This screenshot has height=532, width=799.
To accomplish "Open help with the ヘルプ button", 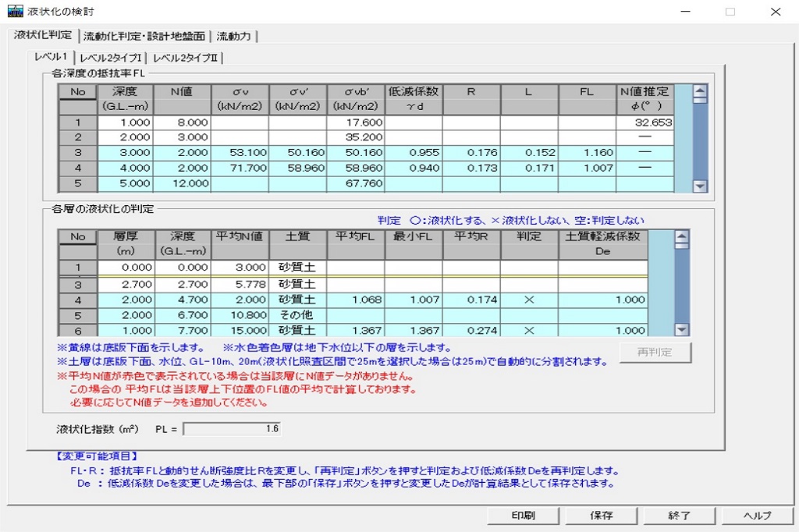I will click(x=757, y=515).
